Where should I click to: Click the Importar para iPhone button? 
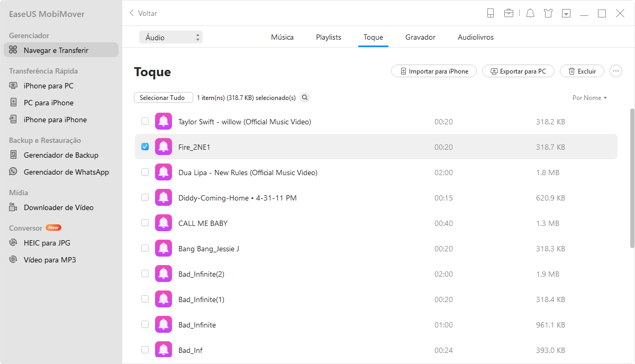[x=434, y=71]
